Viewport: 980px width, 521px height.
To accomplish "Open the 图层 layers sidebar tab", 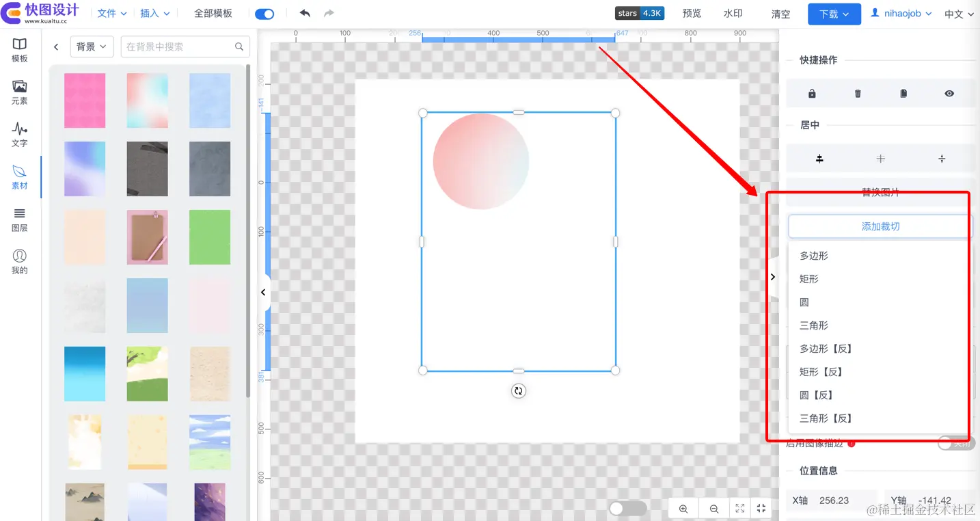I will 20,219.
